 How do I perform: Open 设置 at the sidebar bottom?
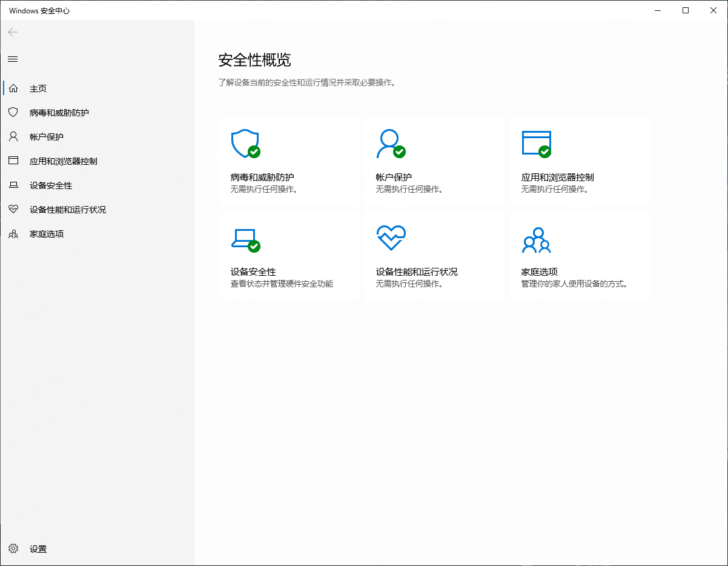click(38, 549)
